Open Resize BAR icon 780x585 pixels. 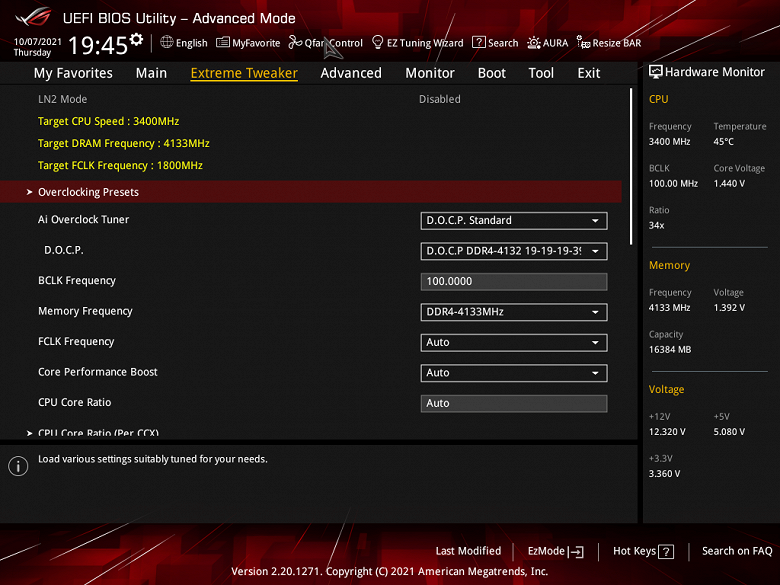pyautogui.click(x=583, y=42)
